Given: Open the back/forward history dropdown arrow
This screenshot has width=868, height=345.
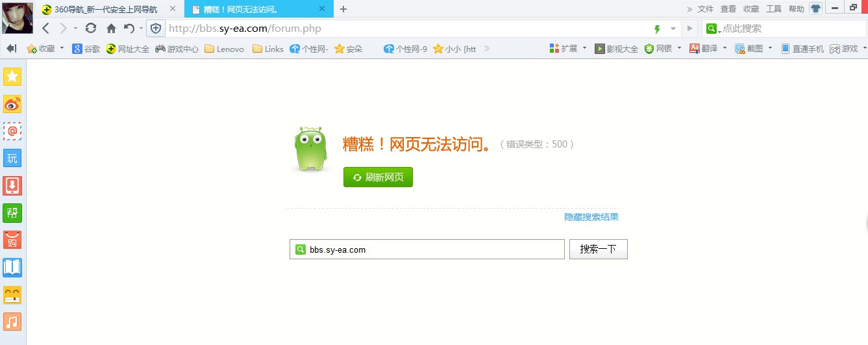Looking at the screenshot, I should tap(75, 29).
